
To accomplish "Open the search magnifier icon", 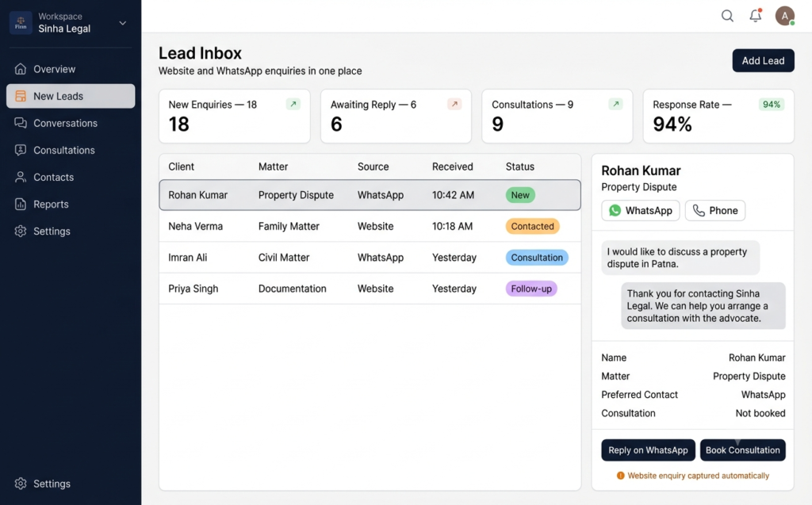I will pyautogui.click(x=727, y=16).
